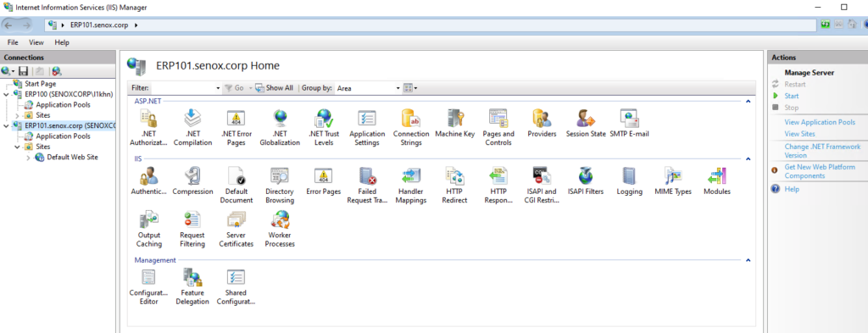Open Handler Mappings feature
Image resolution: width=868 pixels, height=333 pixels.
(x=411, y=186)
